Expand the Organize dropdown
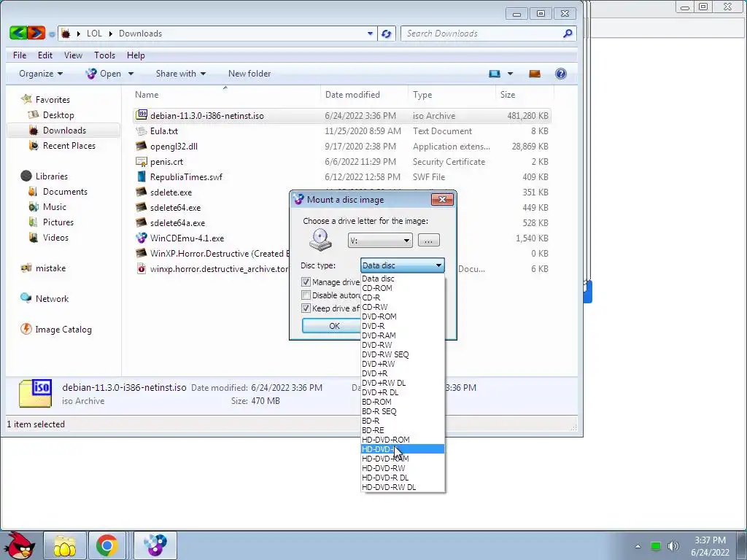 [x=41, y=74]
